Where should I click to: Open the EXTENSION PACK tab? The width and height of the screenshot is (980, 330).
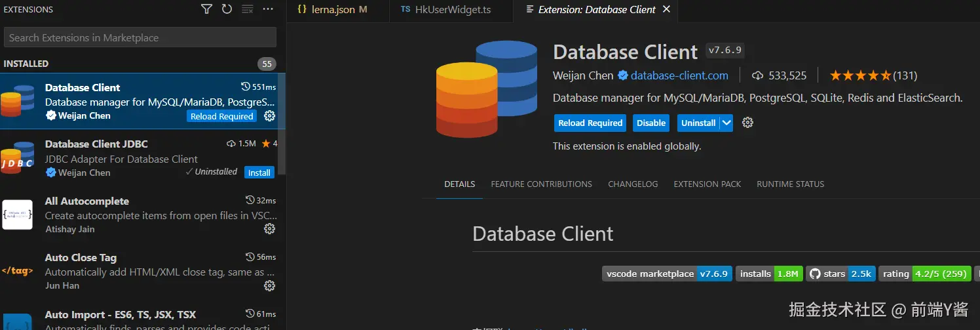pyautogui.click(x=707, y=184)
